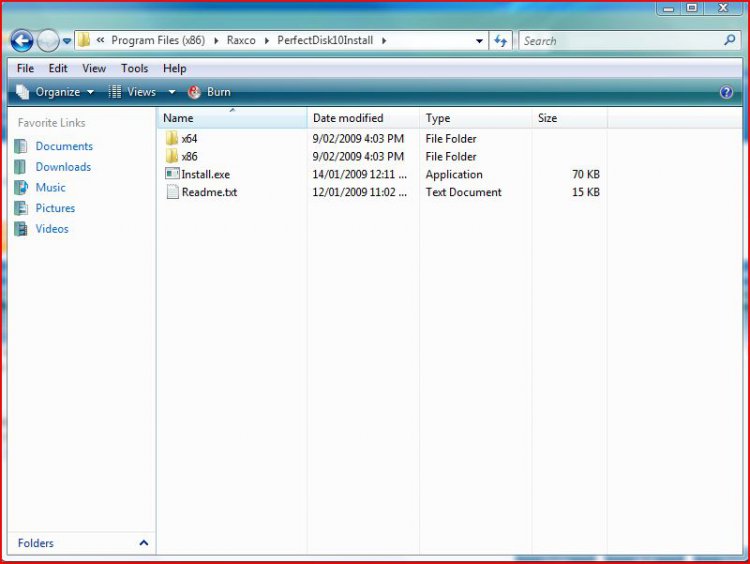The height and width of the screenshot is (564, 750).
Task: Click PerfectDisk10Install breadcrumb segment
Action: 325,40
